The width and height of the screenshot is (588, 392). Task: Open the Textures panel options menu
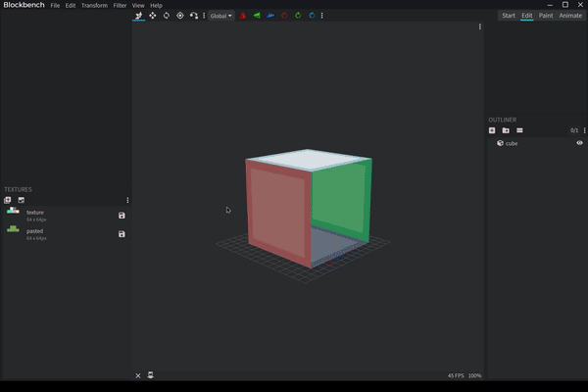[x=127, y=200]
